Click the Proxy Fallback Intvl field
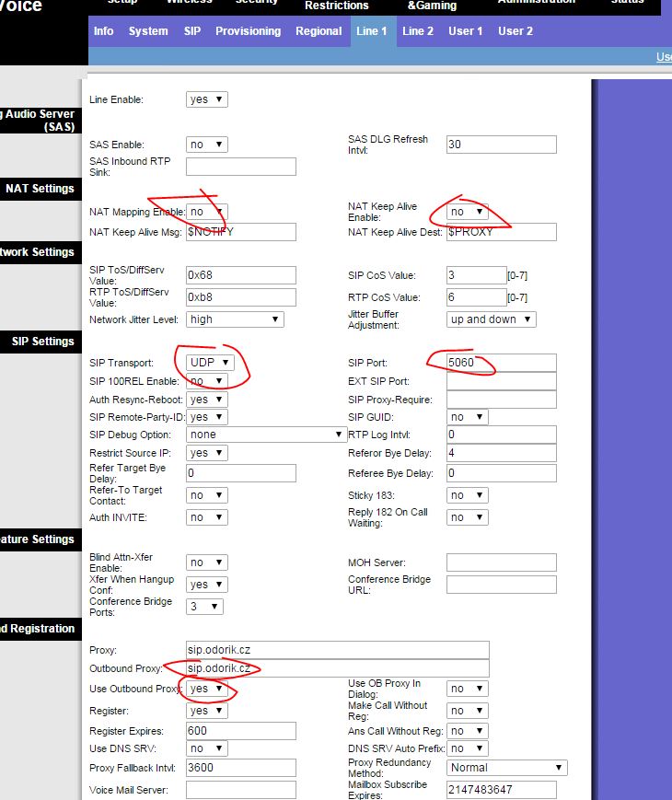672x800 pixels. pos(241,768)
